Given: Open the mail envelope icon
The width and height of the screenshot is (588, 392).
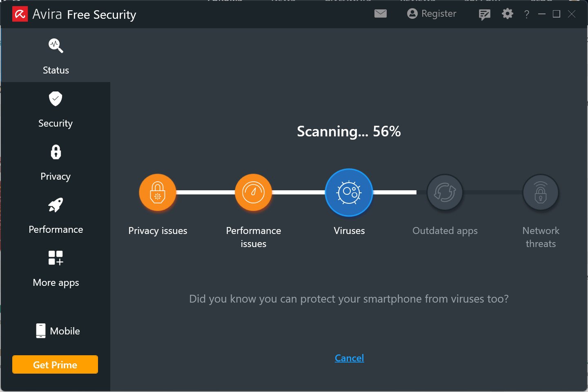Looking at the screenshot, I should click(x=380, y=14).
